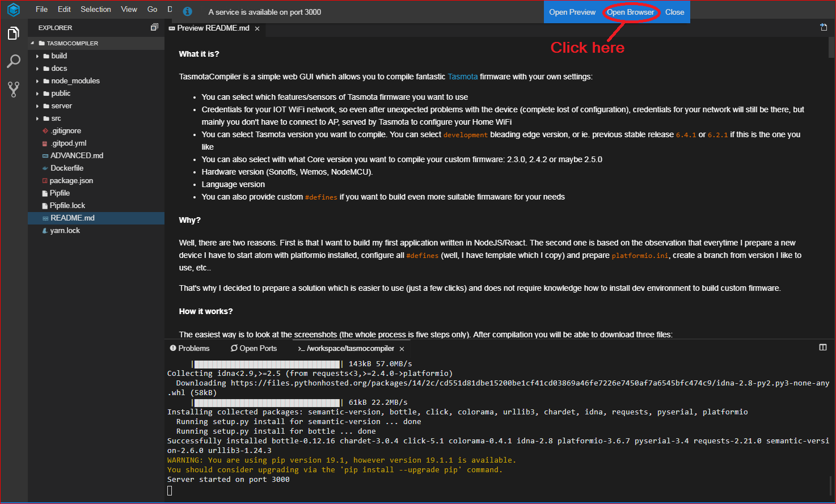The image size is (836, 504).
Task: Click the preview pane vertical scrollbar
Action: pyautogui.click(x=831, y=46)
